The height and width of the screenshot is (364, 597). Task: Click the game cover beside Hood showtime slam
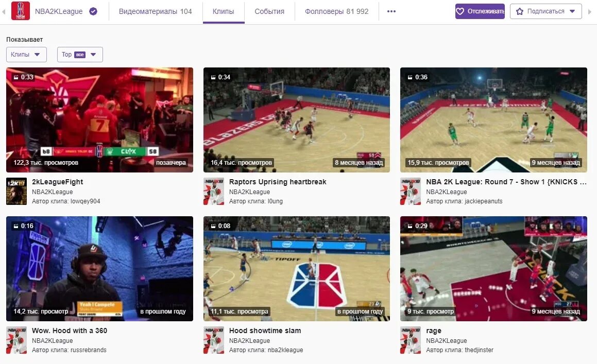pyautogui.click(x=214, y=340)
